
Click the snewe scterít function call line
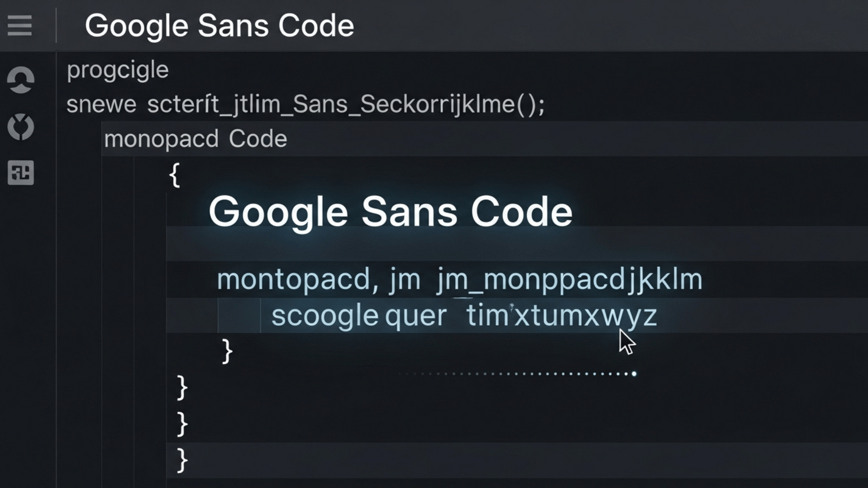click(305, 103)
